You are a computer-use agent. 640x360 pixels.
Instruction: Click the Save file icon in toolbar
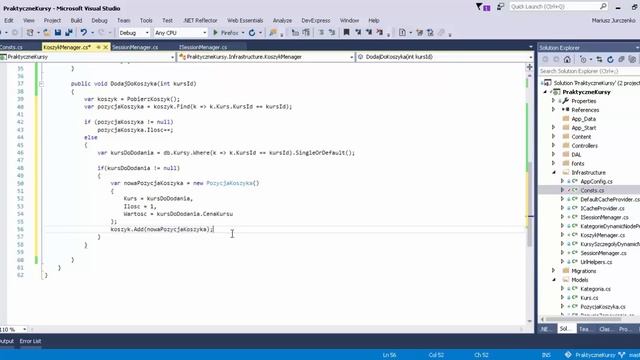[x=58, y=32]
